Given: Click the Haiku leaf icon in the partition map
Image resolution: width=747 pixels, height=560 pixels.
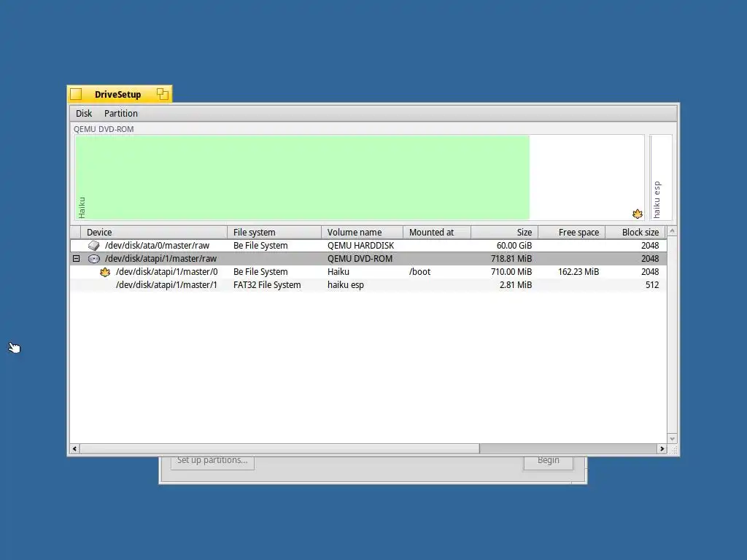Looking at the screenshot, I should tap(638, 214).
